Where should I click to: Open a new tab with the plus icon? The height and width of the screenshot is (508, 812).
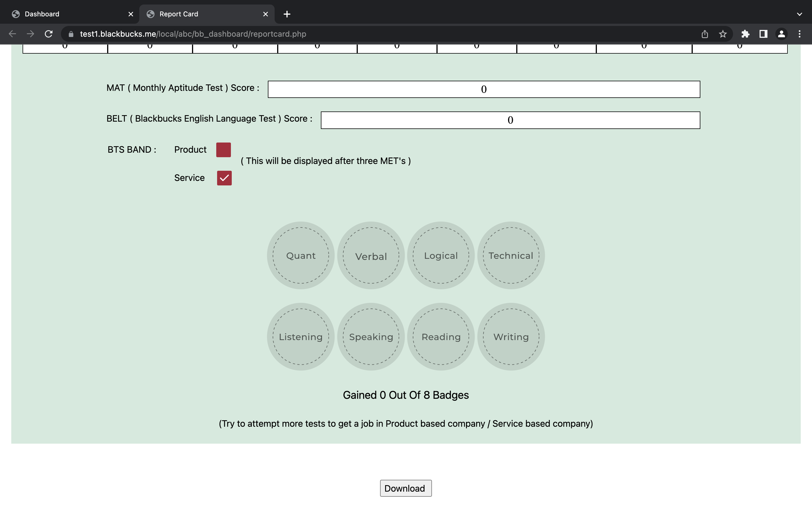287,14
